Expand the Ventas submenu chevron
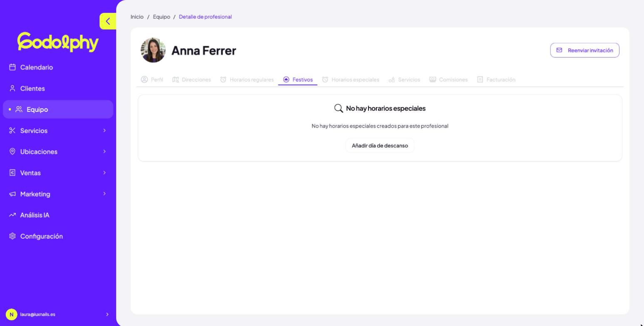 click(104, 173)
